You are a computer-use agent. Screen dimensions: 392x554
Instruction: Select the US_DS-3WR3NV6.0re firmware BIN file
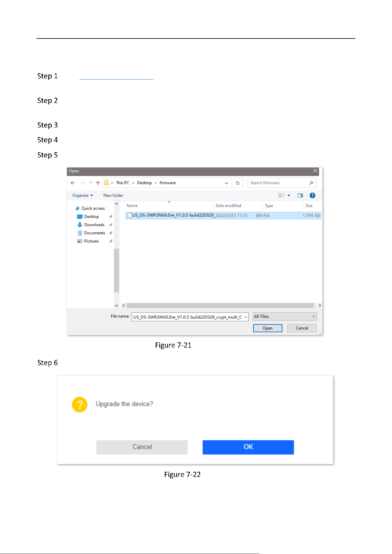223,215
